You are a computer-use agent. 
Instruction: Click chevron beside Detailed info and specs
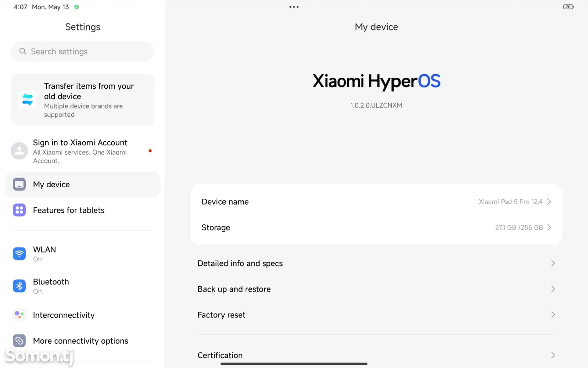553,263
